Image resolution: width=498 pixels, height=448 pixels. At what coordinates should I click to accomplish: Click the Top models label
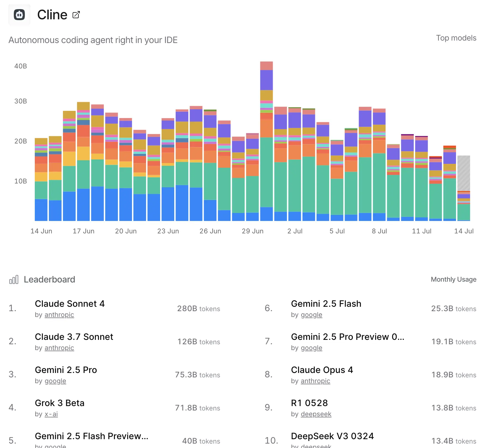(456, 38)
